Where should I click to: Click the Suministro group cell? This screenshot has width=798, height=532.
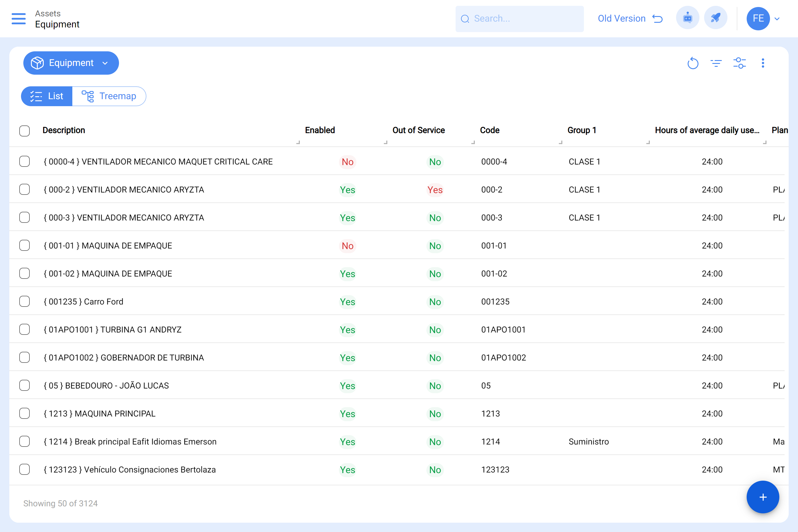(589, 441)
